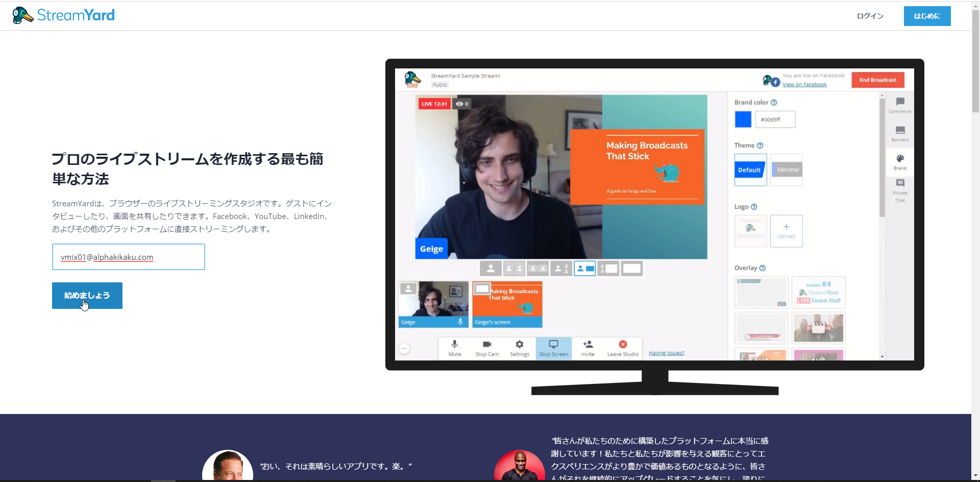Click the Upload logo tile
This screenshot has width=980, height=482.
[x=787, y=231]
